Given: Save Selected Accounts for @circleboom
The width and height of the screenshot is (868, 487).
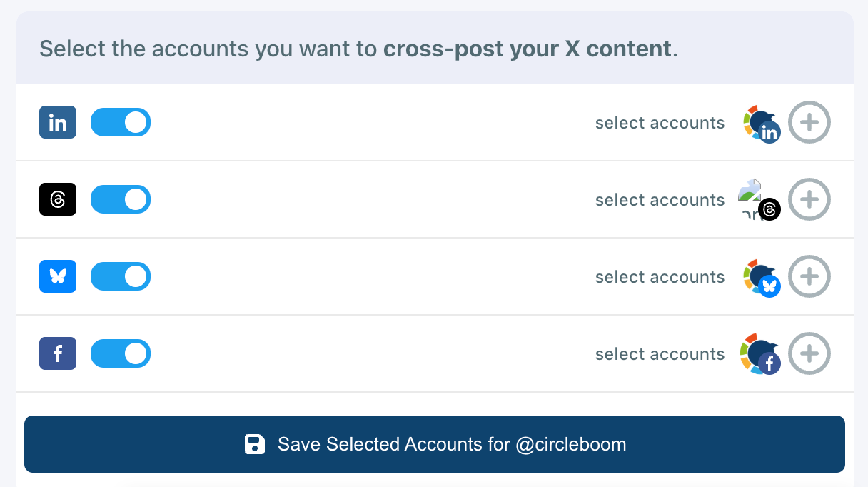Looking at the screenshot, I should pyautogui.click(x=435, y=444).
